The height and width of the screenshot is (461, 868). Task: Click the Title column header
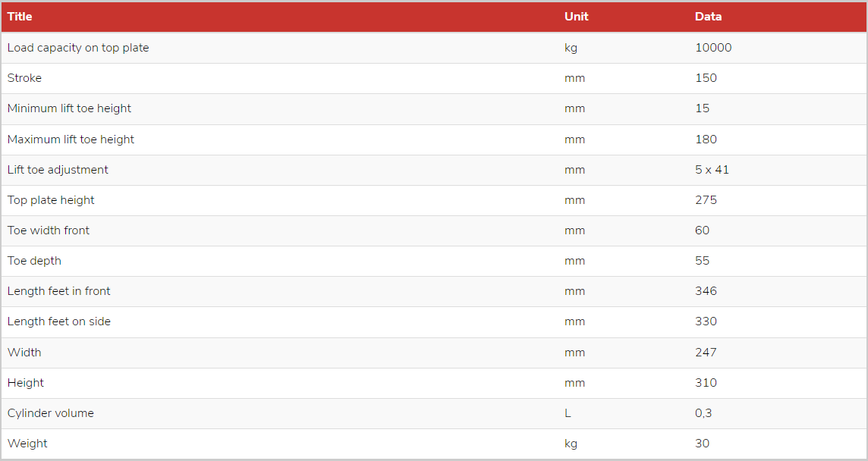(x=20, y=17)
